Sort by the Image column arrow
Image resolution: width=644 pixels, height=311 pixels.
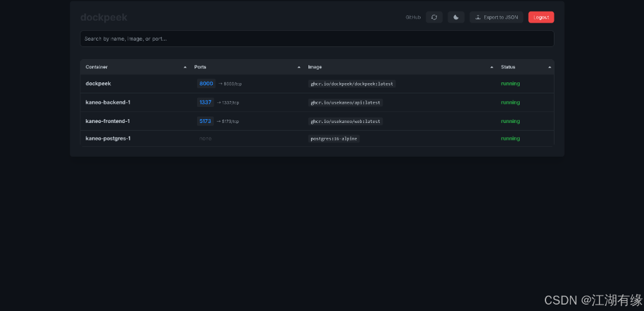[x=491, y=67]
